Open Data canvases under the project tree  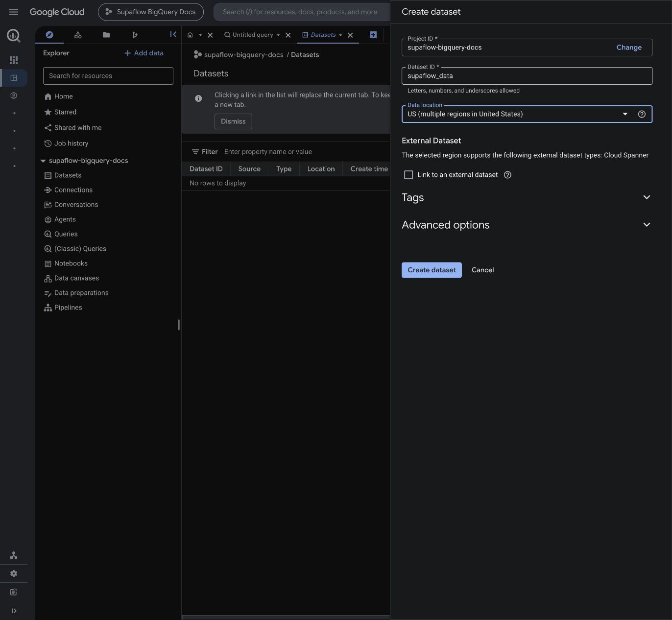[x=76, y=278]
